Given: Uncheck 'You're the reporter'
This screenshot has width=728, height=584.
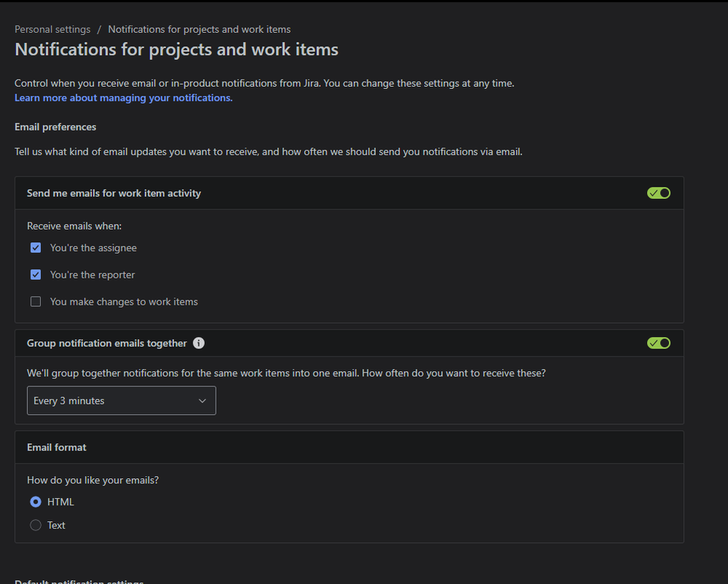Looking at the screenshot, I should pos(36,274).
